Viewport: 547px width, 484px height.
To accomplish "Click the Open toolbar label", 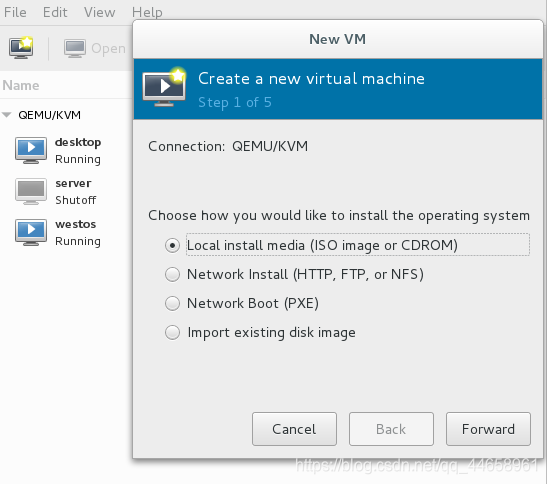I will 108,49.
